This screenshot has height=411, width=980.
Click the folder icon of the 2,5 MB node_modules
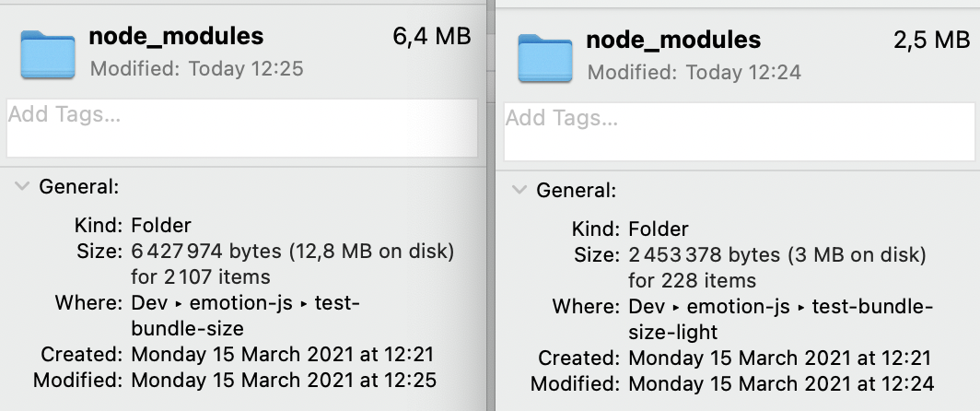(544, 57)
